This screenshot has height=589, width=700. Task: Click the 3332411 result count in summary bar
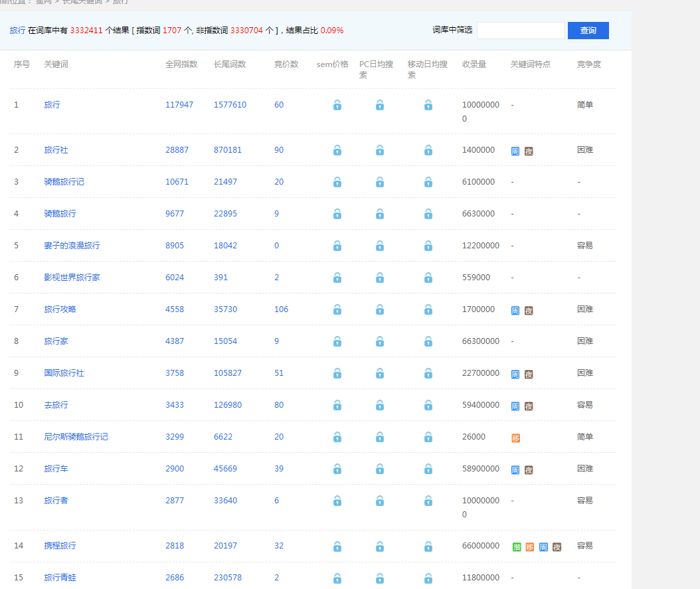click(x=86, y=31)
